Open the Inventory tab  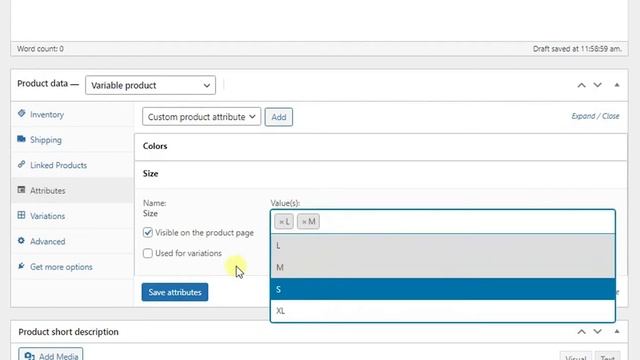pyautogui.click(x=72, y=114)
